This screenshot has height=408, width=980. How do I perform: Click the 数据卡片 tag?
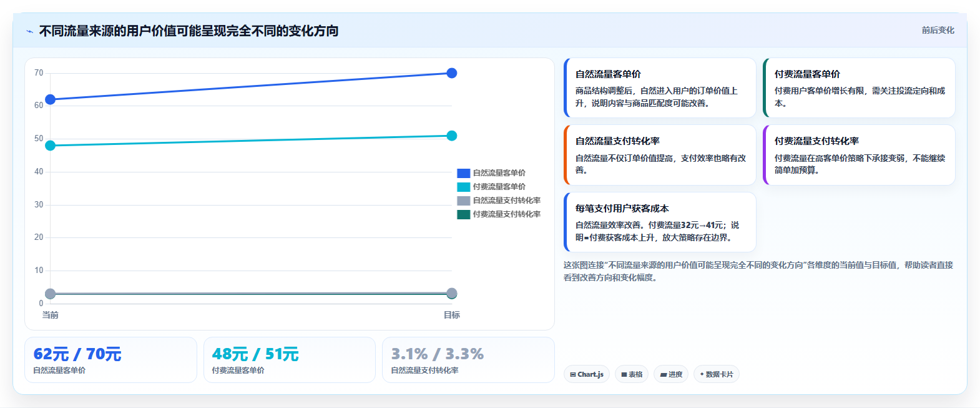717,374
